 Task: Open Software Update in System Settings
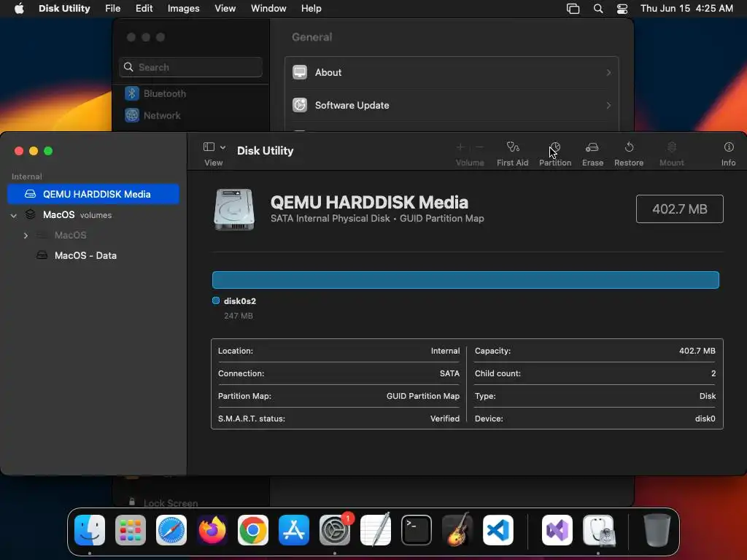coord(452,105)
